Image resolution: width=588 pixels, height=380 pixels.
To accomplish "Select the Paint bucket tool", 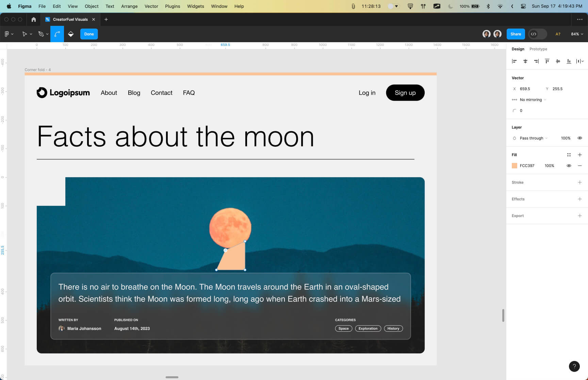I will click(71, 34).
